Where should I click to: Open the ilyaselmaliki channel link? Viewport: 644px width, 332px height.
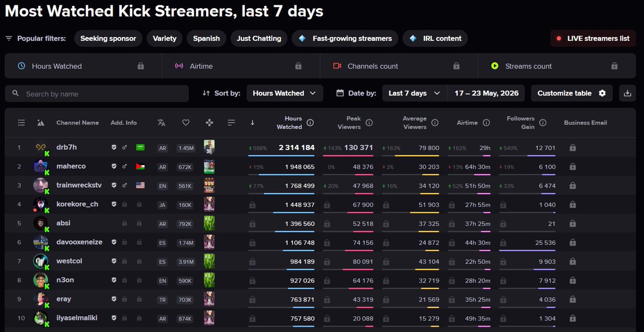point(77,318)
